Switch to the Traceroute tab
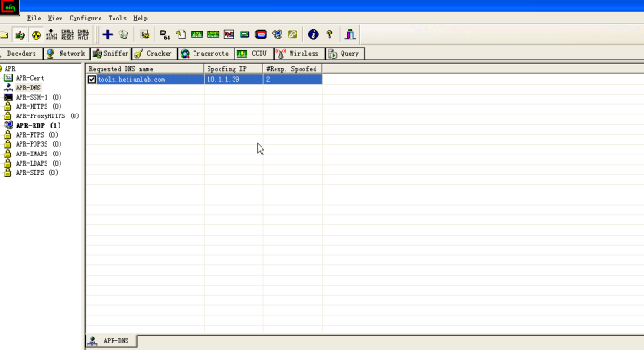Image resolution: width=644 pixels, height=350 pixels. point(206,53)
